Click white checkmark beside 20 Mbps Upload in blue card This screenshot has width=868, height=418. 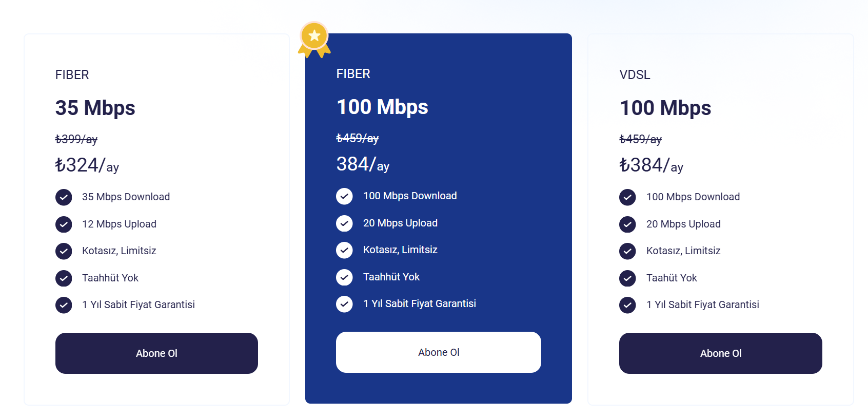click(344, 223)
